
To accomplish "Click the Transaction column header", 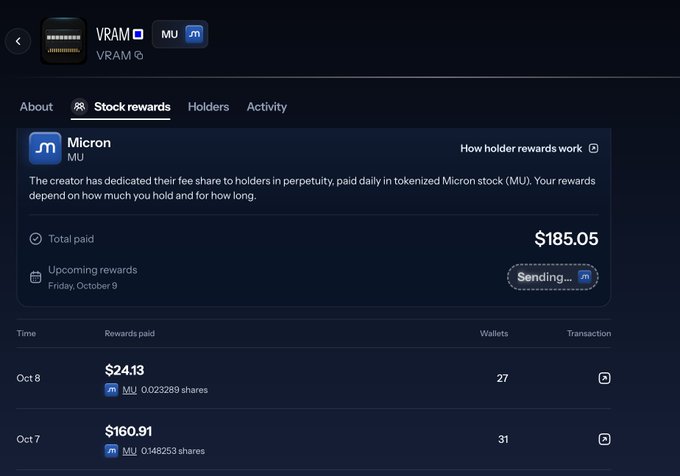I will (x=589, y=333).
